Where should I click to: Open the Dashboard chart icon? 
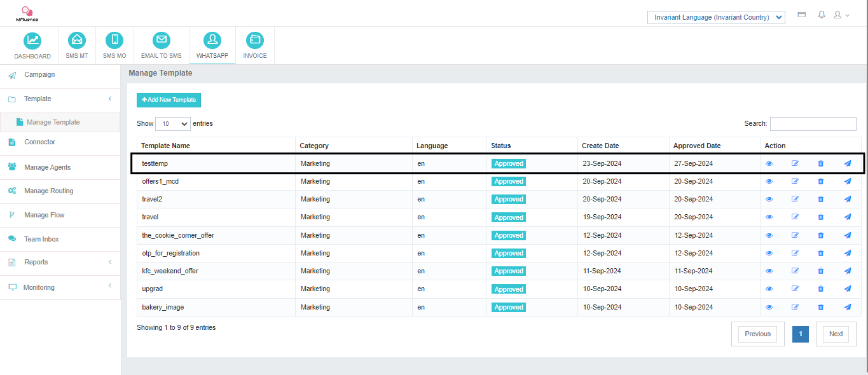32,41
